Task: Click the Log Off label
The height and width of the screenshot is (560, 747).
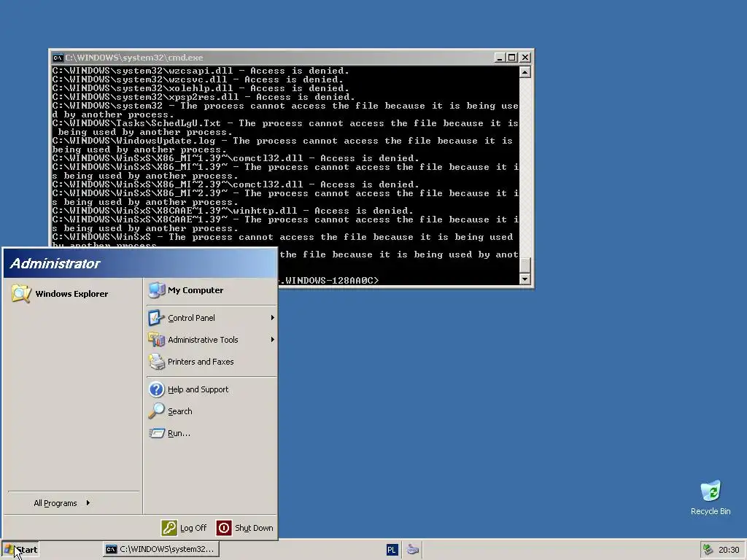Action: coord(193,528)
